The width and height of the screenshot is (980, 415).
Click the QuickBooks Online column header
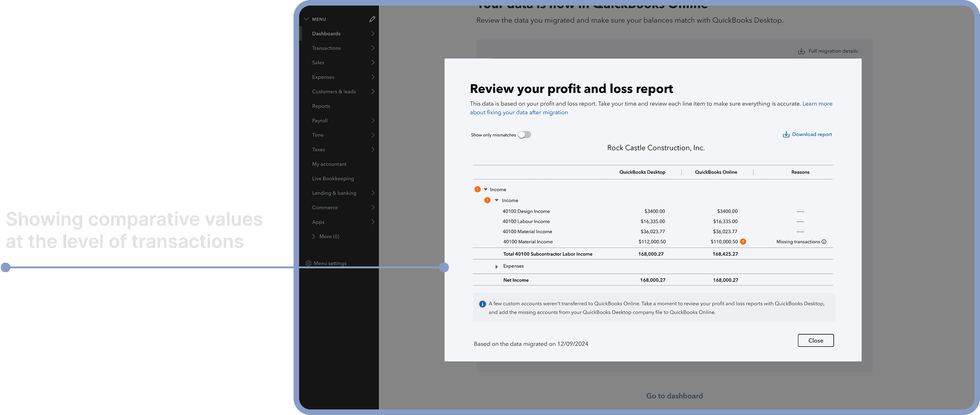716,172
